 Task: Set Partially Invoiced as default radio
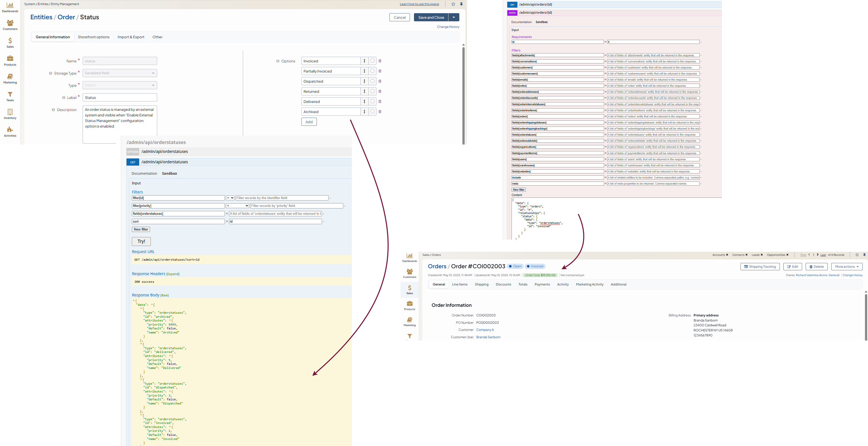click(x=372, y=71)
